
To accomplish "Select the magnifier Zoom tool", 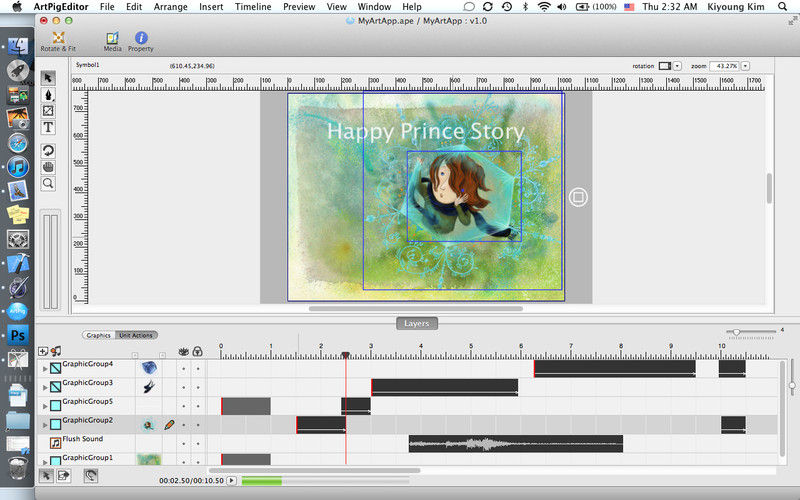I will click(x=48, y=183).
